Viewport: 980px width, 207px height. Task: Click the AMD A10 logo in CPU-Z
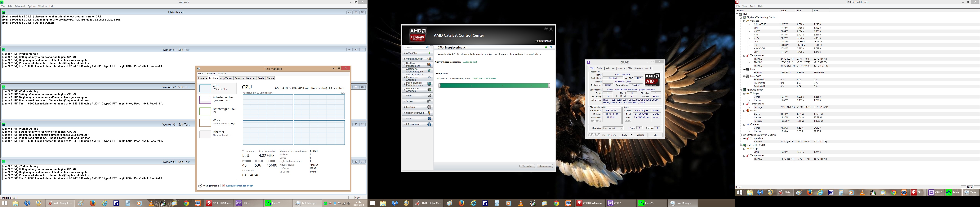click(652, 80)
